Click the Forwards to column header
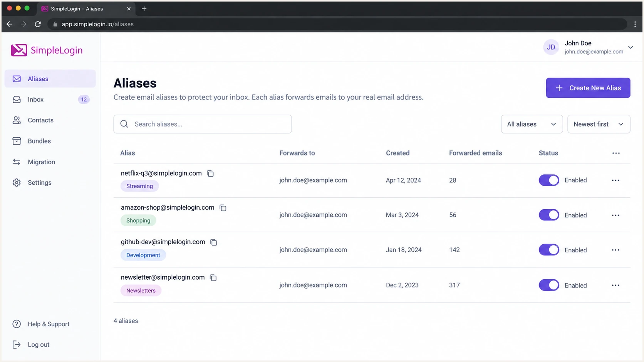 coord(297,153)
